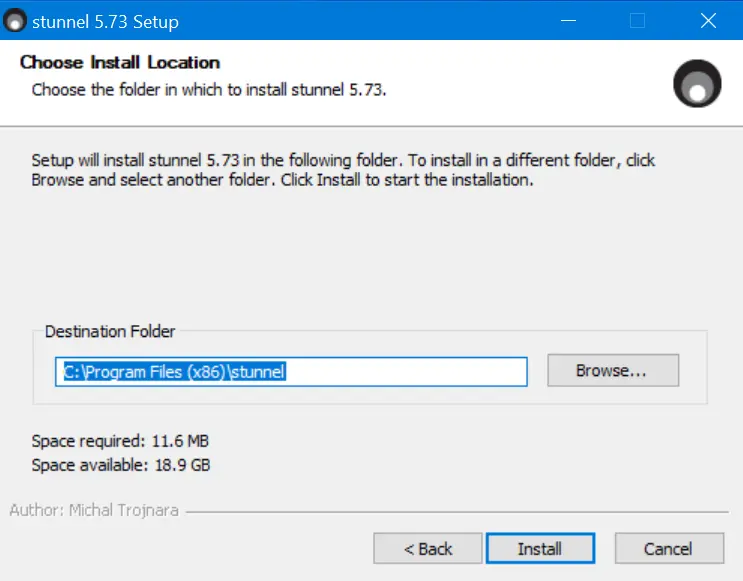Viewport: 743px width, 581px height.
Task: Cancel the stunnel setup
Action: [669, 548]
